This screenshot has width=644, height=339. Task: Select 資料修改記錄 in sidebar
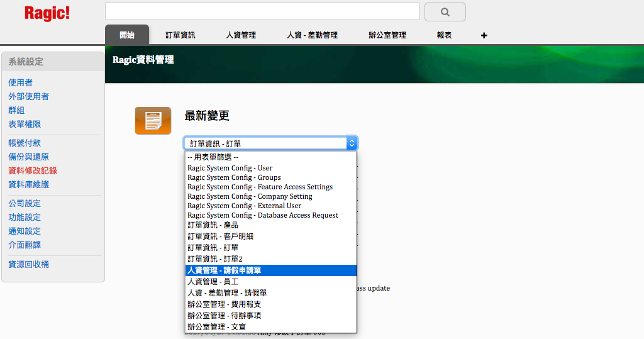click(33, 170)
